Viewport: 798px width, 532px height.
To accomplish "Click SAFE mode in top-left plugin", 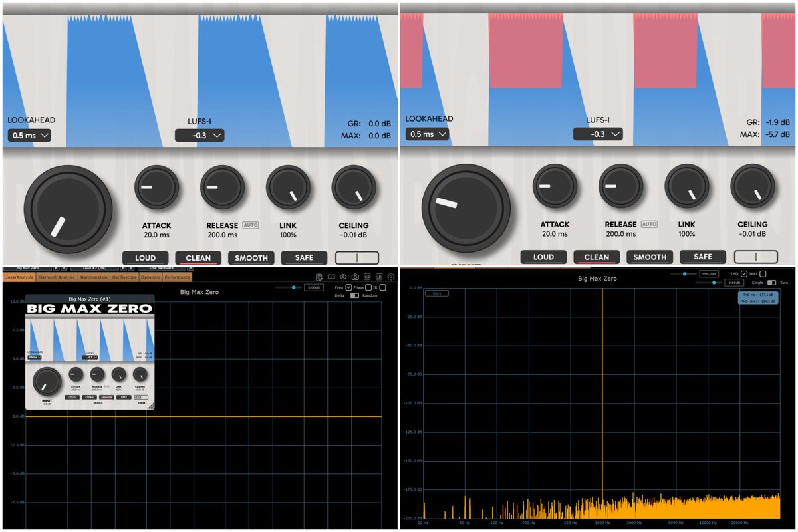I will click(304, 257).
